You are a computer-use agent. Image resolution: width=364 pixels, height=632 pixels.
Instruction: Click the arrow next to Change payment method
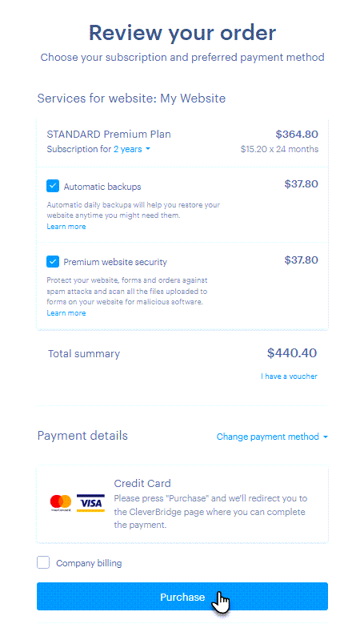coord(326,437)
